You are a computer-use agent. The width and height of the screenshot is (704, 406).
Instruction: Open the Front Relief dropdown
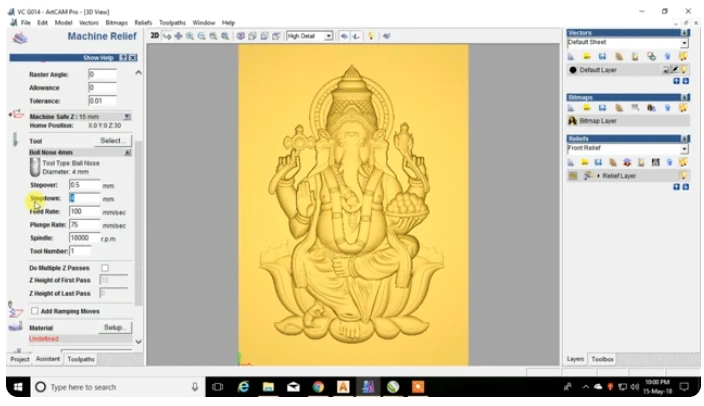(684, 149)
